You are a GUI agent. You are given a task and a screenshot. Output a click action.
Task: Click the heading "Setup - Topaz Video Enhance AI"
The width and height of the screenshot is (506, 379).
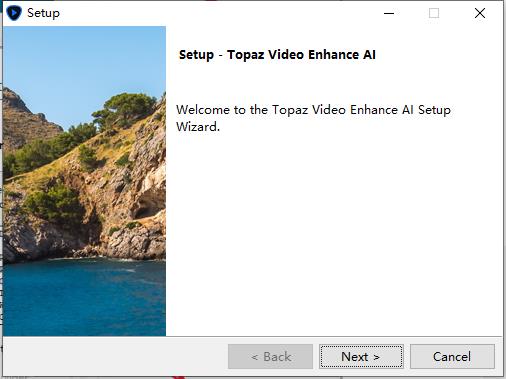click(277, 55)
